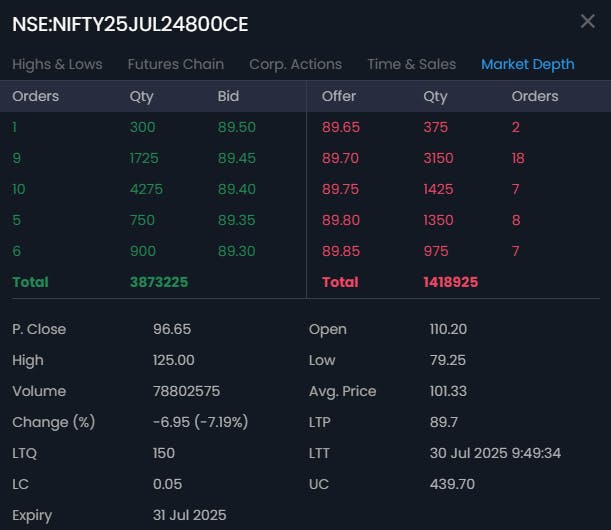Click Avg. Price value 101.33
Image resolution: width=611 pixels, height=530 pixels.
click(x=449, y=391)
